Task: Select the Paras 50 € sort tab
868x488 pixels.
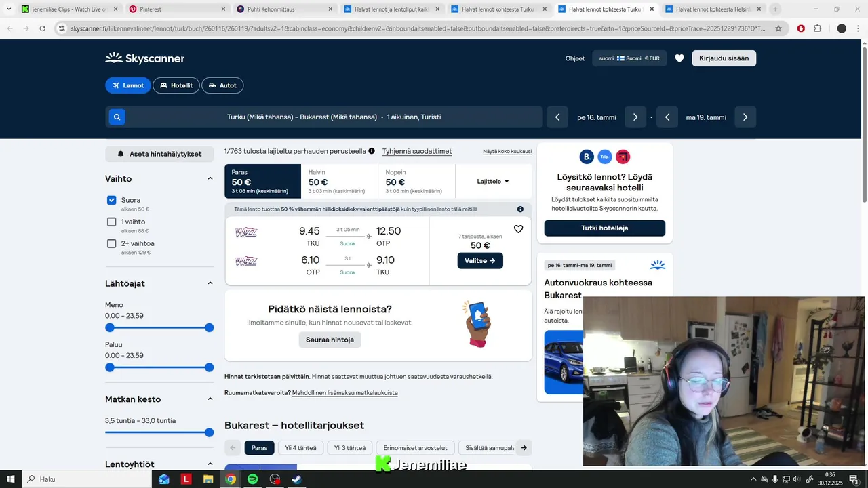Action: pyautogui.click(x=262, y=181)
